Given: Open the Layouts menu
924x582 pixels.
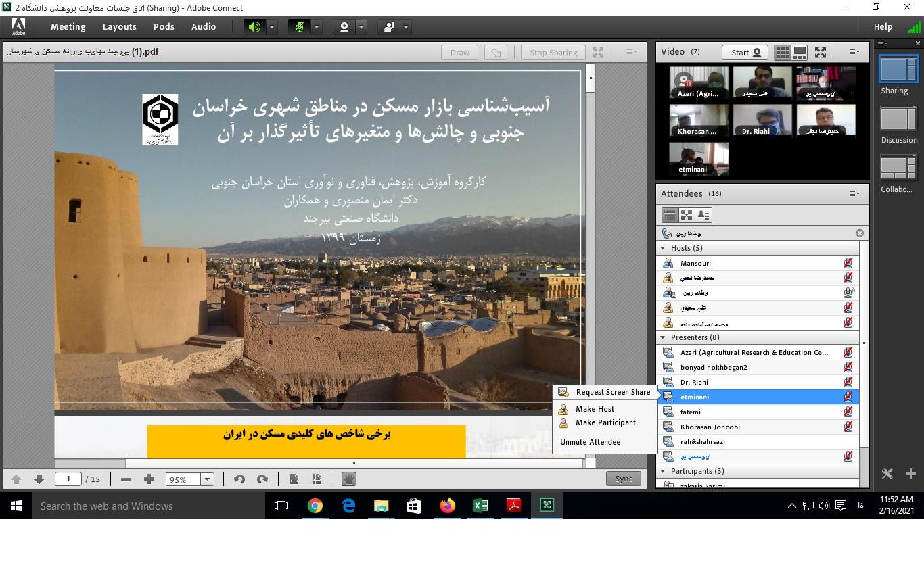Looking at the screenshot, I should click(120, 27).
